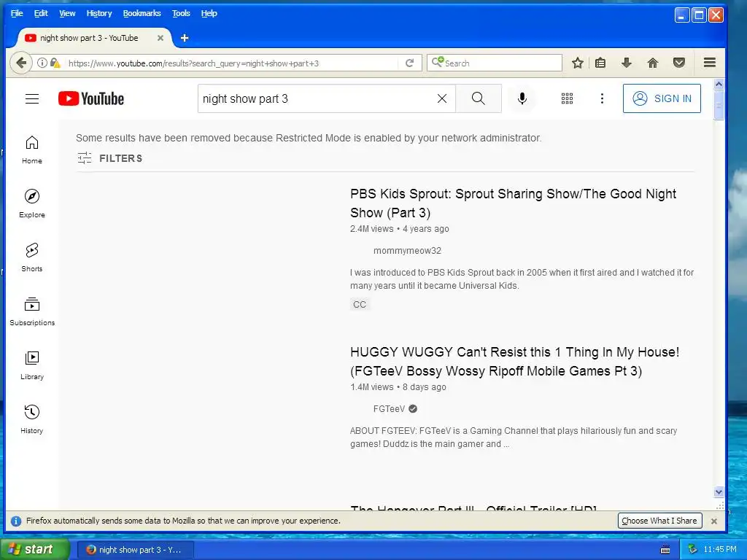Screen dimensions: 747x560
Task: Click the page scrollbar up arrow
Action: tap(719, 85)
